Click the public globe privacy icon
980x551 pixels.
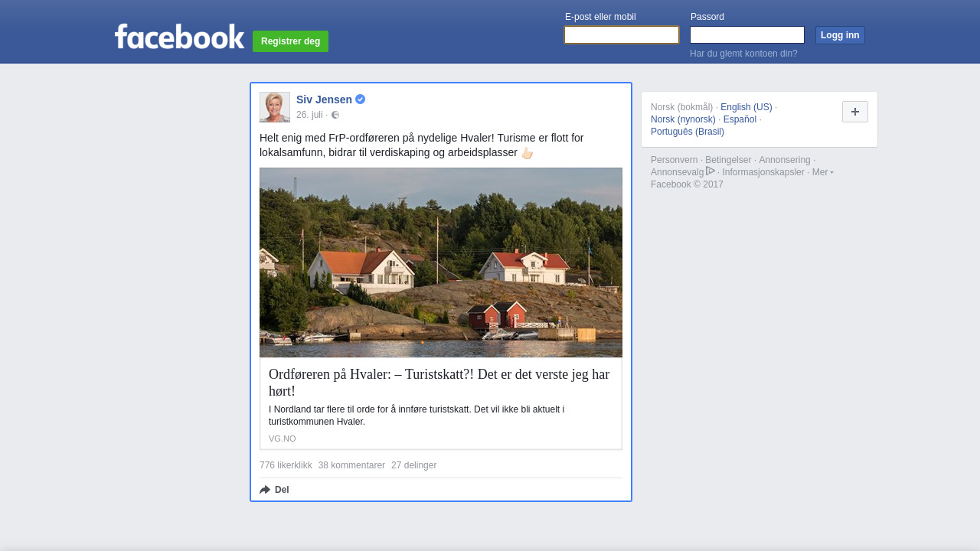[335, 115]
